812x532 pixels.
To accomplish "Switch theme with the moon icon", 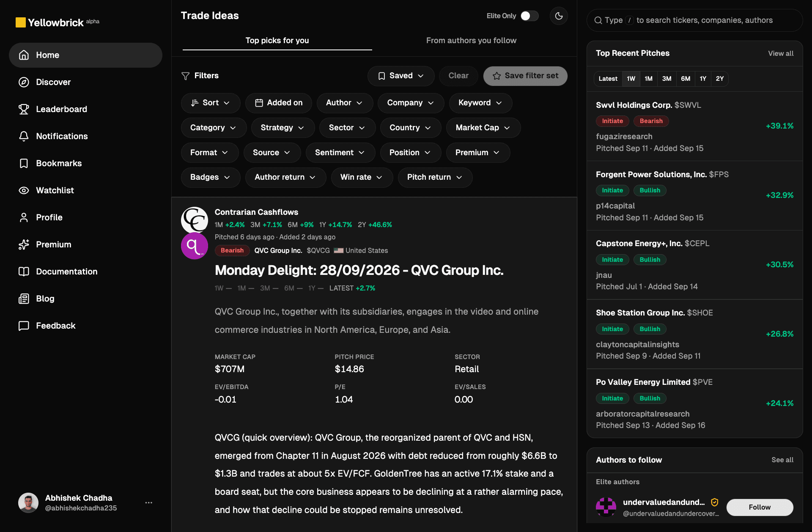I will [x=559, y=16].
